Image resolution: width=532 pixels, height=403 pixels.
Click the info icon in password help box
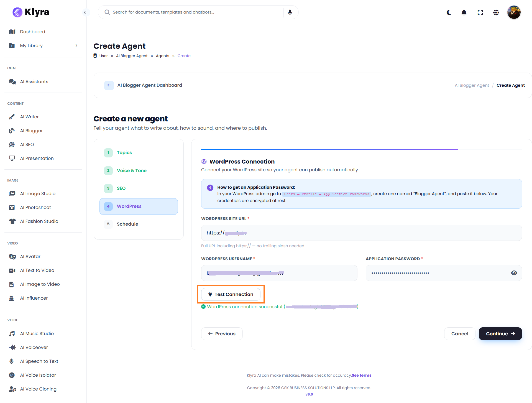click(210, 188)
